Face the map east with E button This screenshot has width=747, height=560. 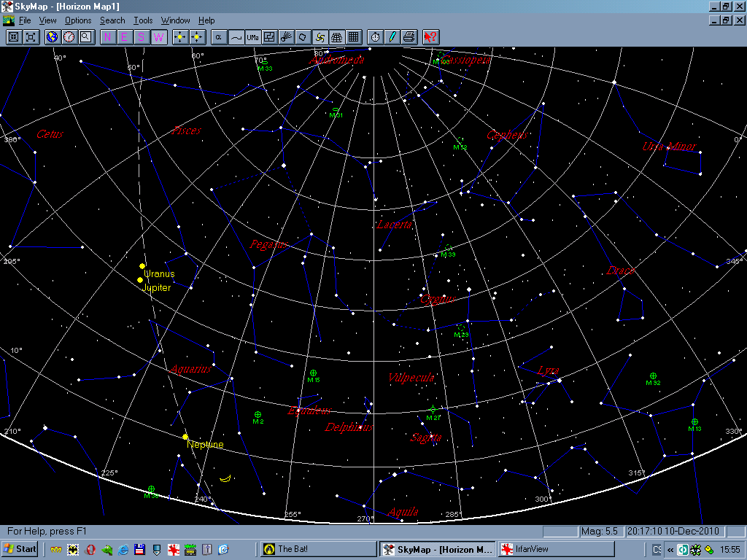[x=124, y=37]
